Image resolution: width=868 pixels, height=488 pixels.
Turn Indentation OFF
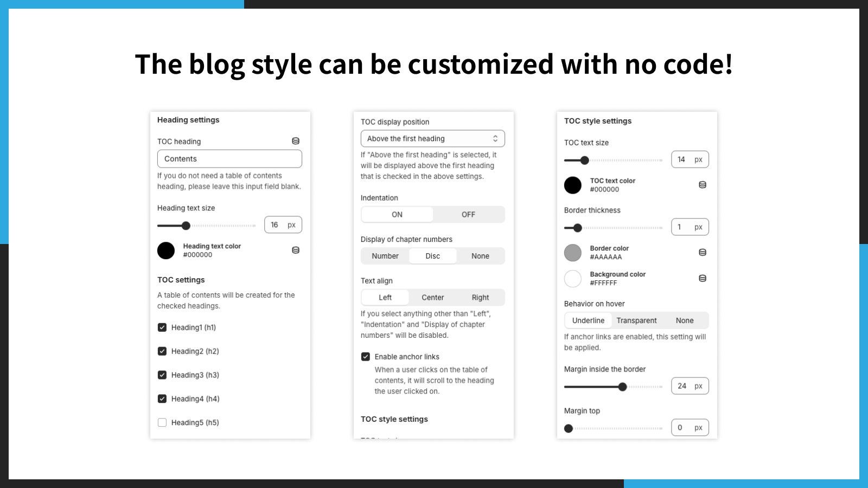469,215
